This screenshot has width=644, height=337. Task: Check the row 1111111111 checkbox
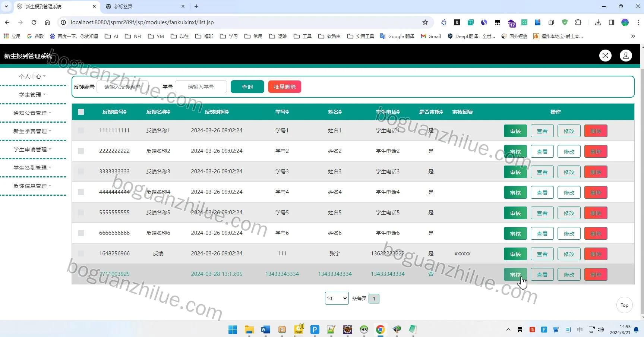[81, 130]
